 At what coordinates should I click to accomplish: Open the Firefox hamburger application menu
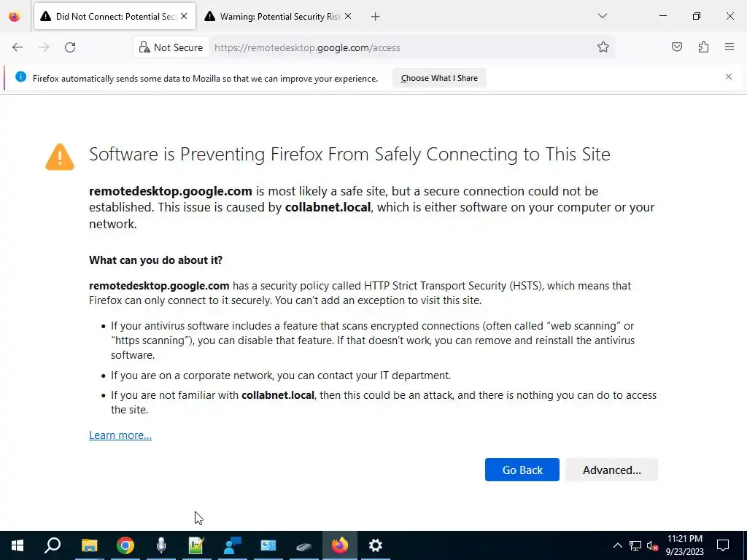point(729,47)
